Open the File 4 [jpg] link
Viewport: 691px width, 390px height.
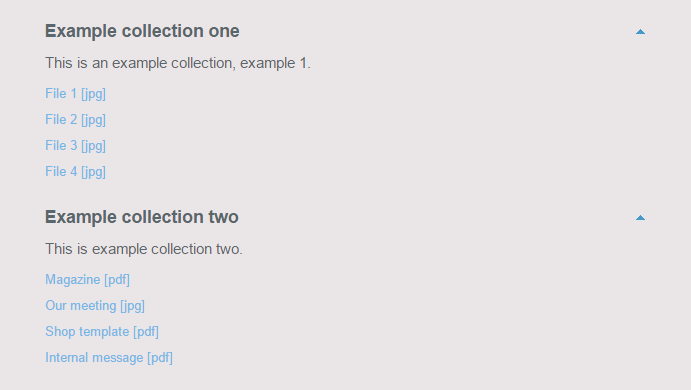[x=75, y=171]
